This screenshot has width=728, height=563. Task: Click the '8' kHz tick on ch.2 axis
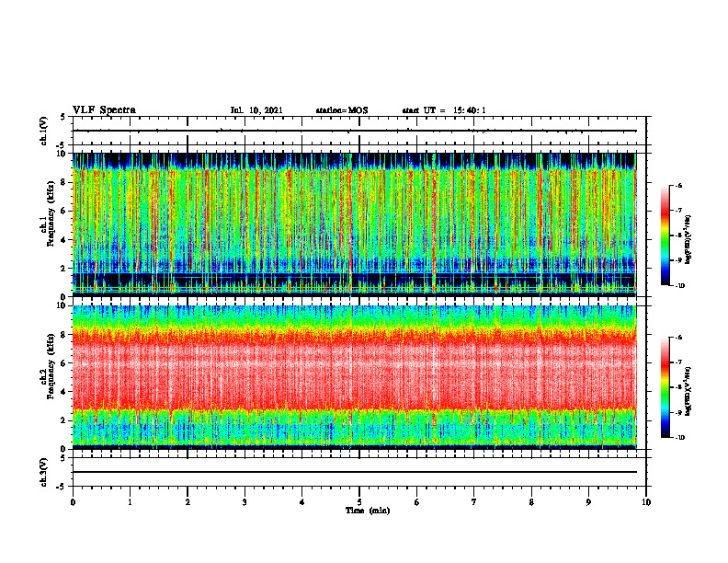point(64,334)
